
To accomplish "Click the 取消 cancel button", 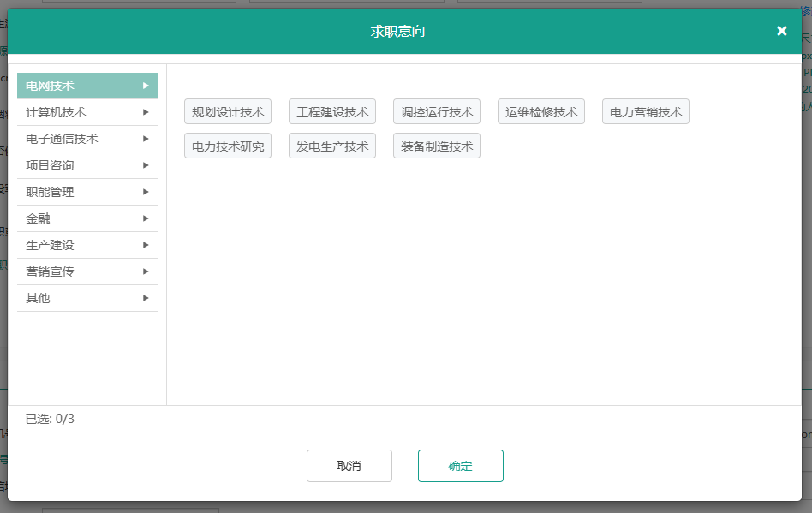I will coord(349,465).
